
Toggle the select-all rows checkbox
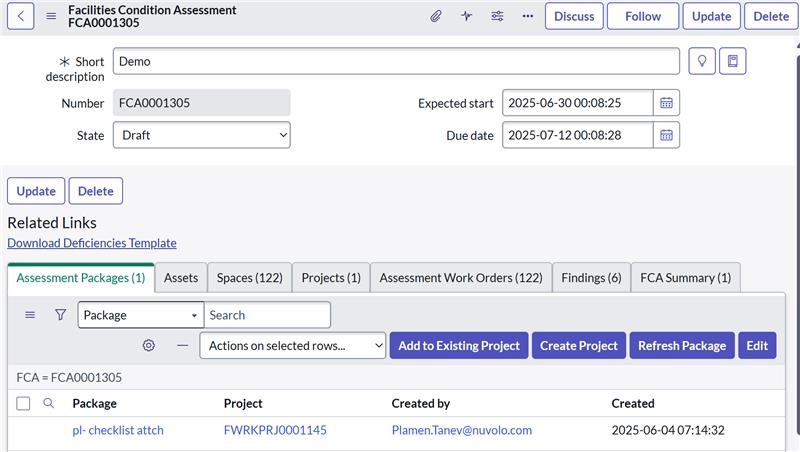pos(24,403)
